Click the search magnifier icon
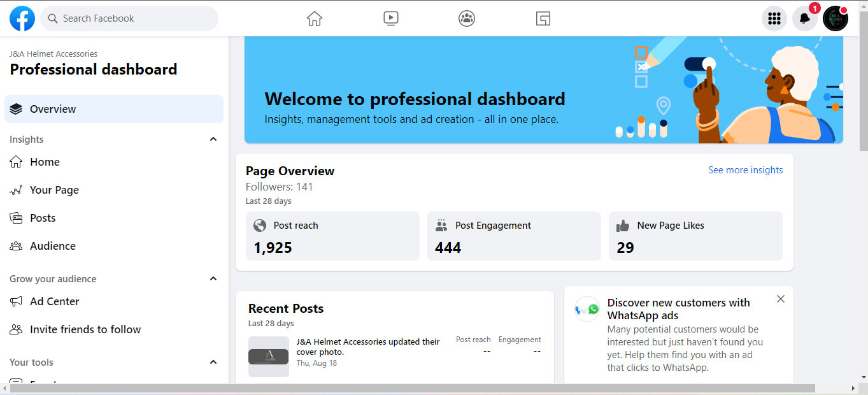This screenshot has height=395, width=868. click(53, 18)
